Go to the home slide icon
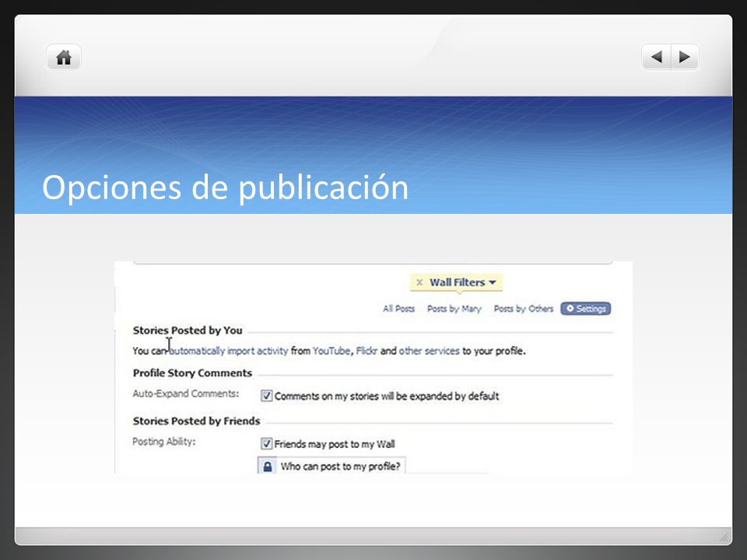The height and width of the screenshot is (560, 747). click(x=63, y=58)
